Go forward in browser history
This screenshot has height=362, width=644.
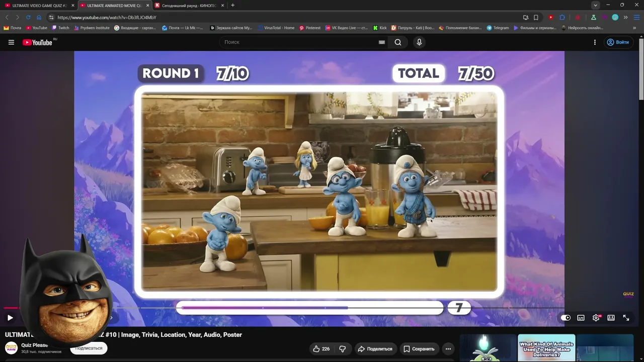click(x=17, y=17)
